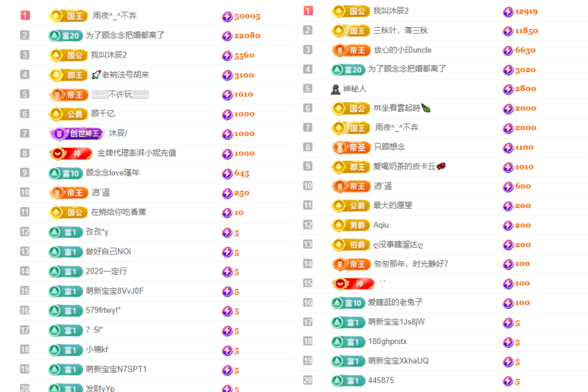The image size is (588, 392).
Task: Click the 公爵 badge next to 顾千亿
Action: coord(68,114)
